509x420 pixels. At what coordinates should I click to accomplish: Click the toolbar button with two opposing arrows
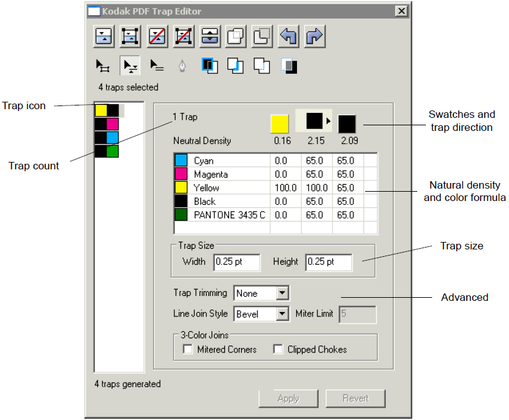click(211, 36)
